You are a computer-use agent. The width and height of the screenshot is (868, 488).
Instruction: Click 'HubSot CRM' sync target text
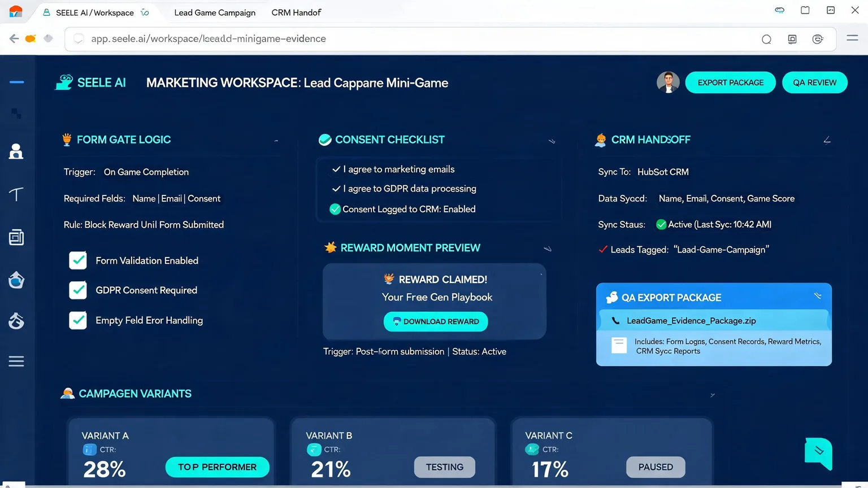[x=663, y=172]
